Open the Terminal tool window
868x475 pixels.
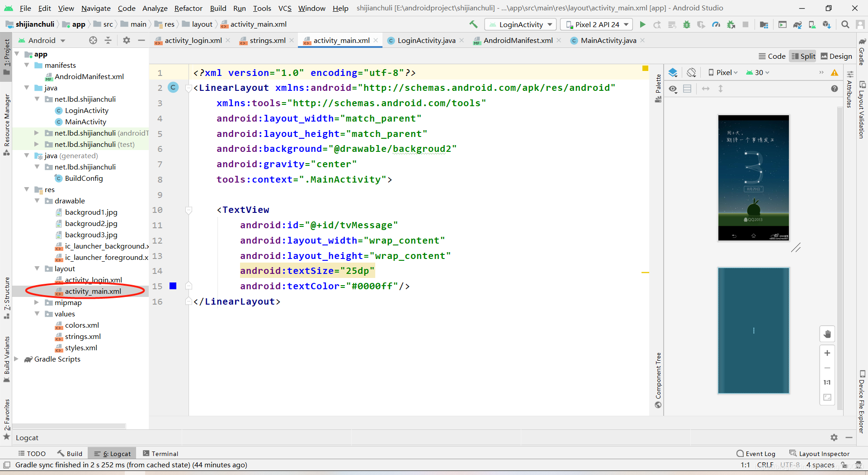(x=160, y=454)
